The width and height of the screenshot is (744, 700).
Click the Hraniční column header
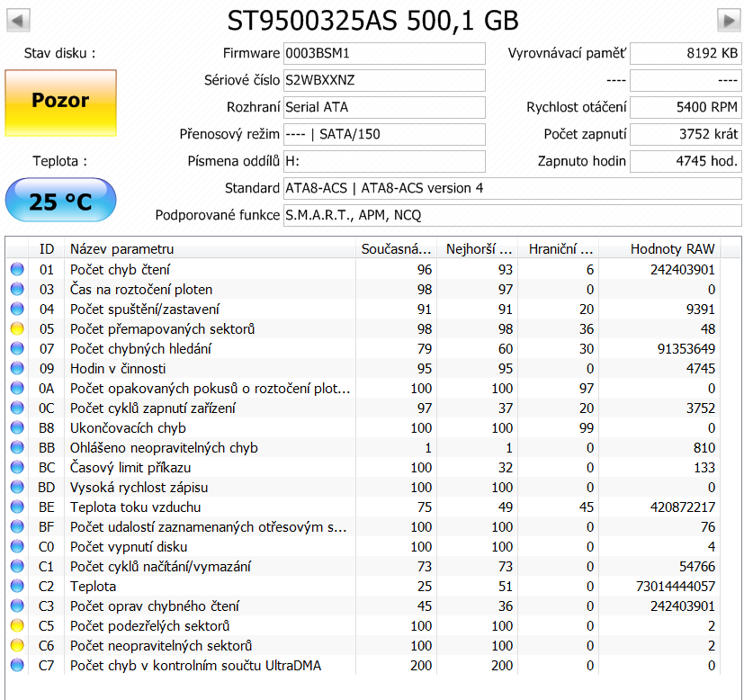(x=559, y=248)
